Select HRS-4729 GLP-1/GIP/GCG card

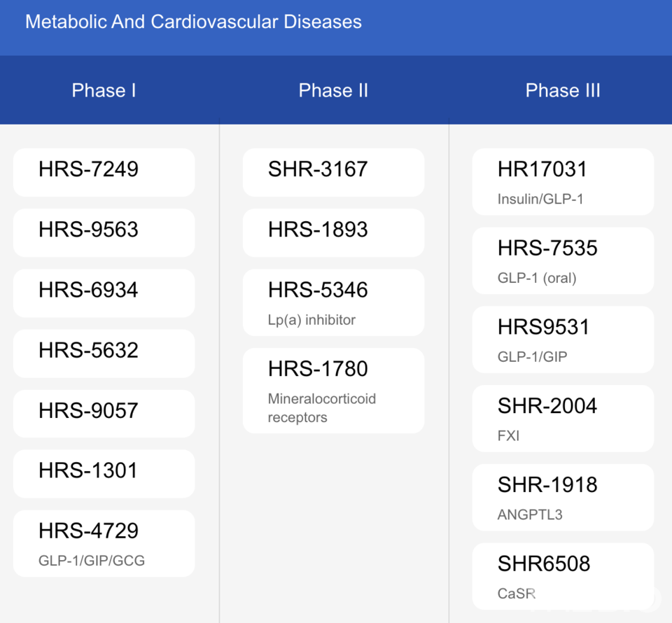coord(104,543)
